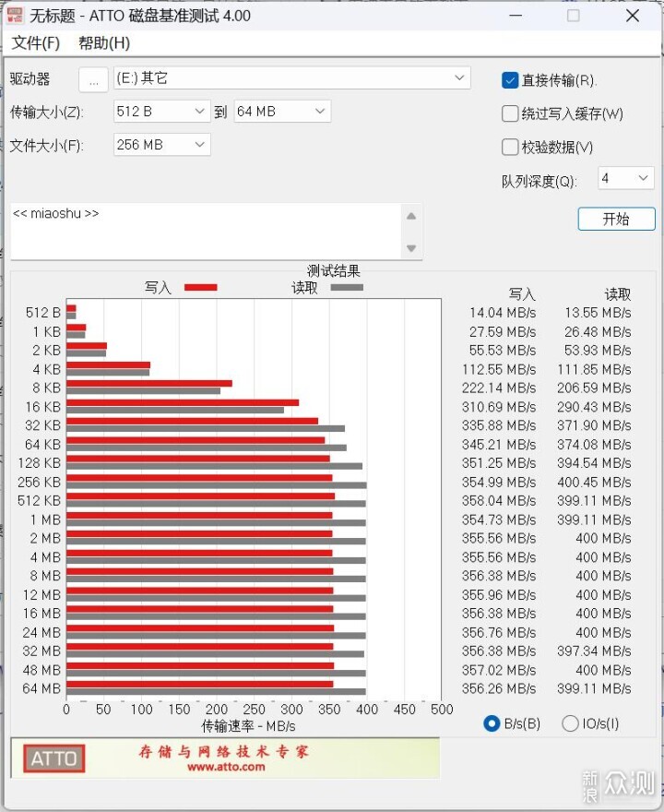Click the 队列深度(Q) label
This screenshot has height=812, width=664.
coord(539,181)
